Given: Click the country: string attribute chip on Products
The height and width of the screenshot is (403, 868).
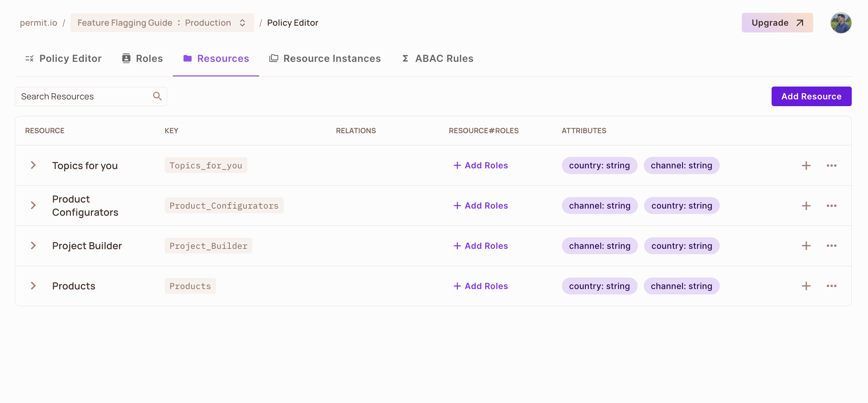Looking at the screenshot, I should (x=599, y=286).
